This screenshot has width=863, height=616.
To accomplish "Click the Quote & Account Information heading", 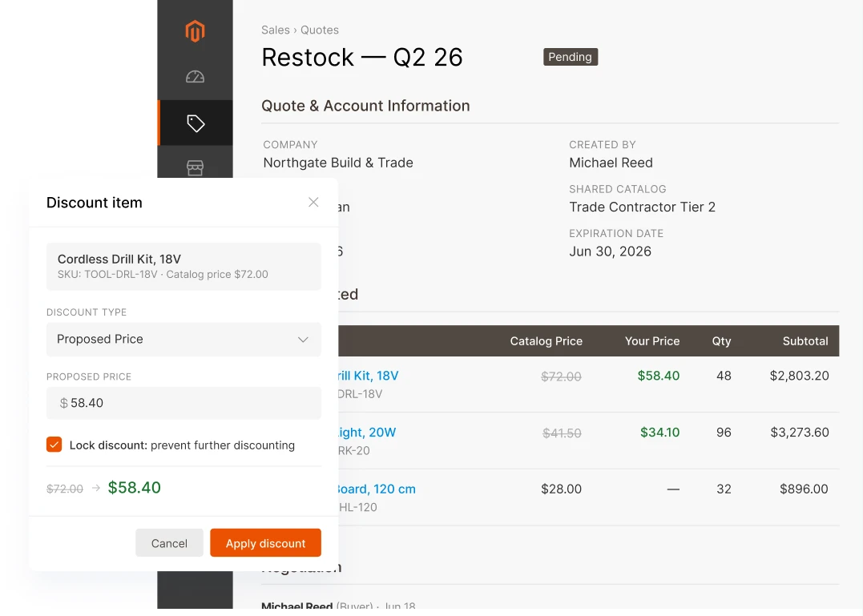I will click(x=365, y=106).
